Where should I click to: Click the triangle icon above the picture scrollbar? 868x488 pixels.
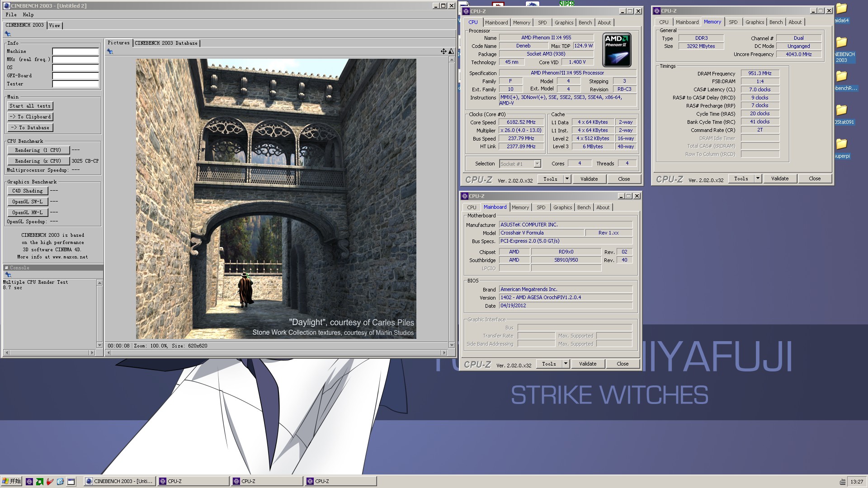click(x=451, y=52)
